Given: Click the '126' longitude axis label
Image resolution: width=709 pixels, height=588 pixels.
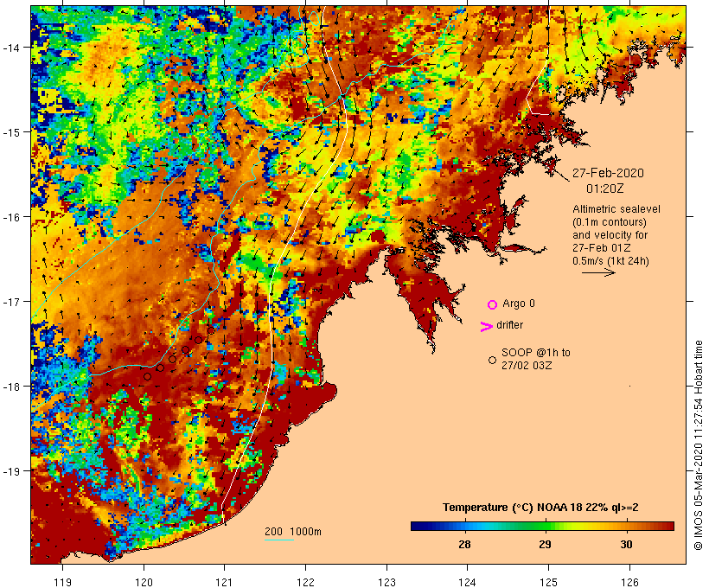Looking at the screenshot, I should tap(629, 582).
